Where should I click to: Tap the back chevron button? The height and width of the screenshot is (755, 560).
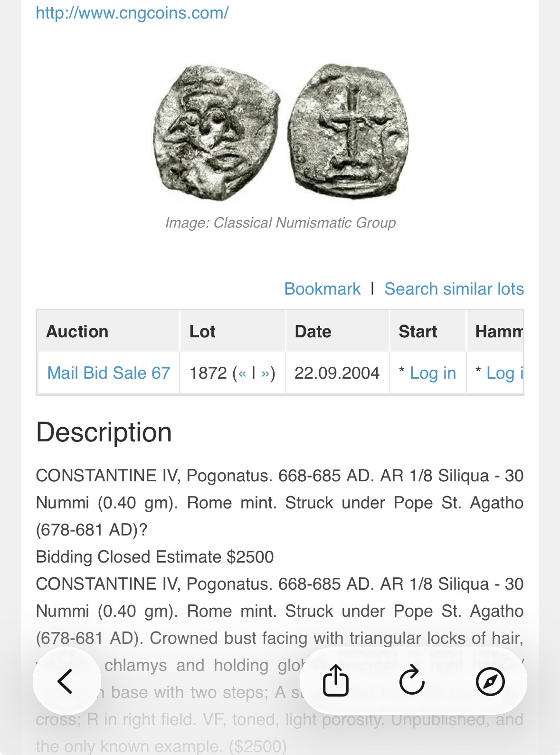coord(66,681)
